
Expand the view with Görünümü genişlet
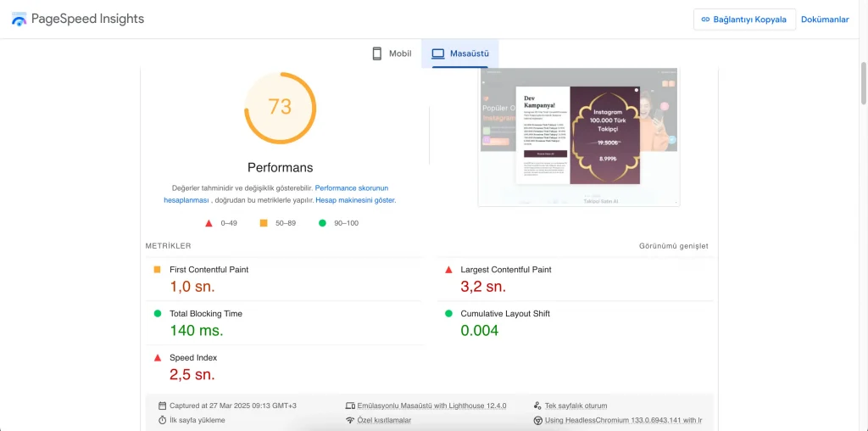pyautogui.click(x=673, y=246)
